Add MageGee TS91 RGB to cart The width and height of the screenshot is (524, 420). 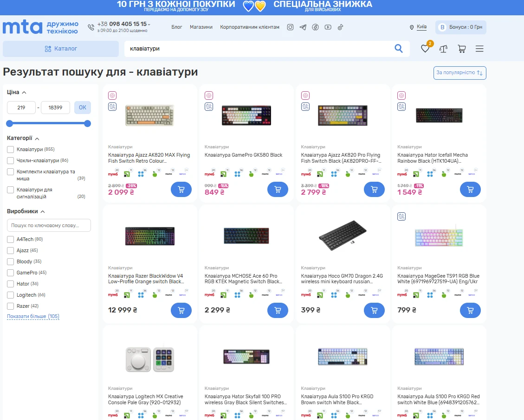click(470, 310)
